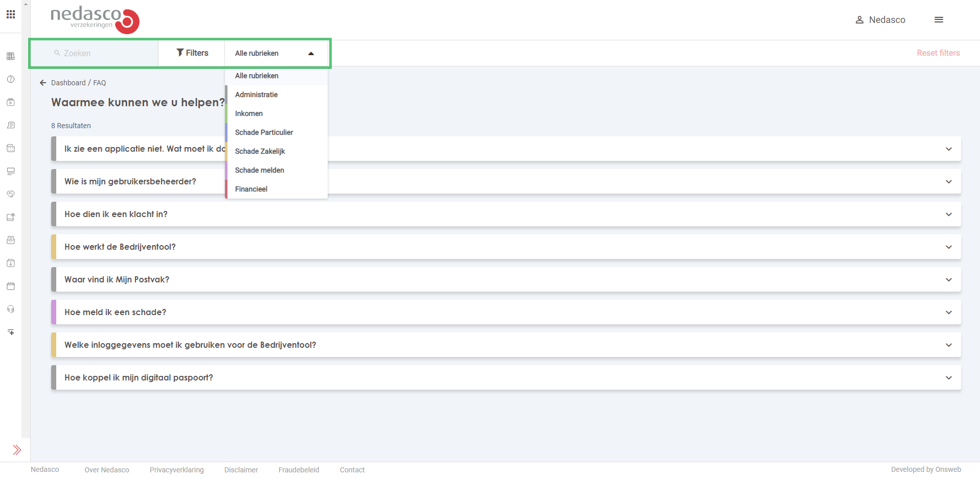The height and width of the screenshot is (478, 980).
Task: Click the Dashboard breadcrumb link
Action: pyautogui.click(x=69, y=83)
